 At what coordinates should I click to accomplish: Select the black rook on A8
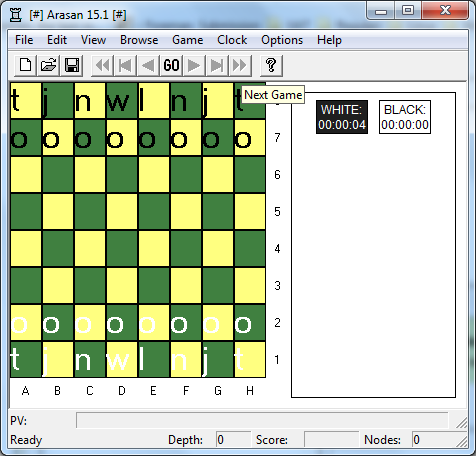click(x=26, y=101)
